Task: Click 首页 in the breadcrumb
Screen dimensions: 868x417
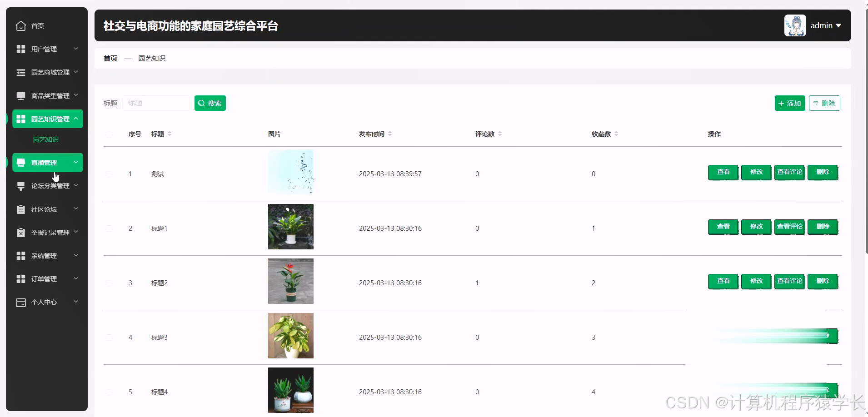Action: point(110,58)
